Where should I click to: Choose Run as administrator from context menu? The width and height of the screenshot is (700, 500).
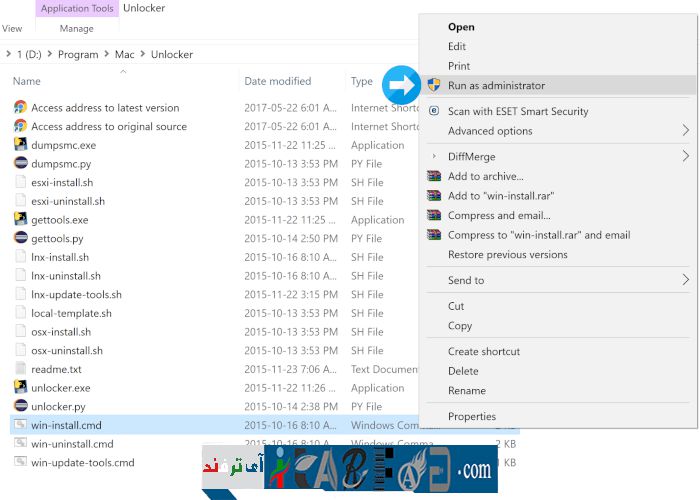coord(496,86)
